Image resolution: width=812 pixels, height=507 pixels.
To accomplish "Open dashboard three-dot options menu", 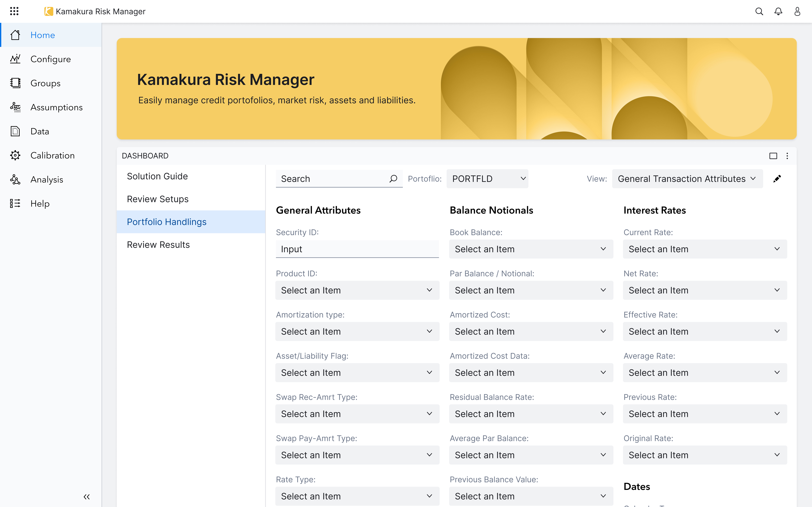I will (x=787, y=156).
